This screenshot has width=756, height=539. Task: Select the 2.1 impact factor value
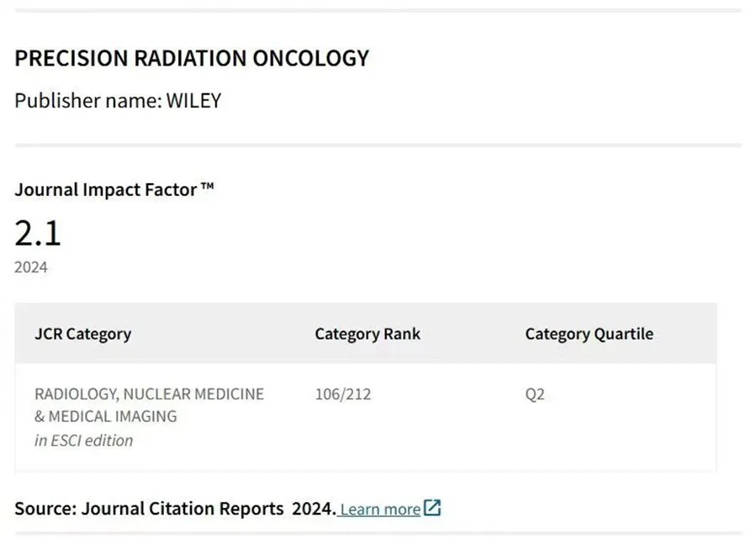pos(38,233)
